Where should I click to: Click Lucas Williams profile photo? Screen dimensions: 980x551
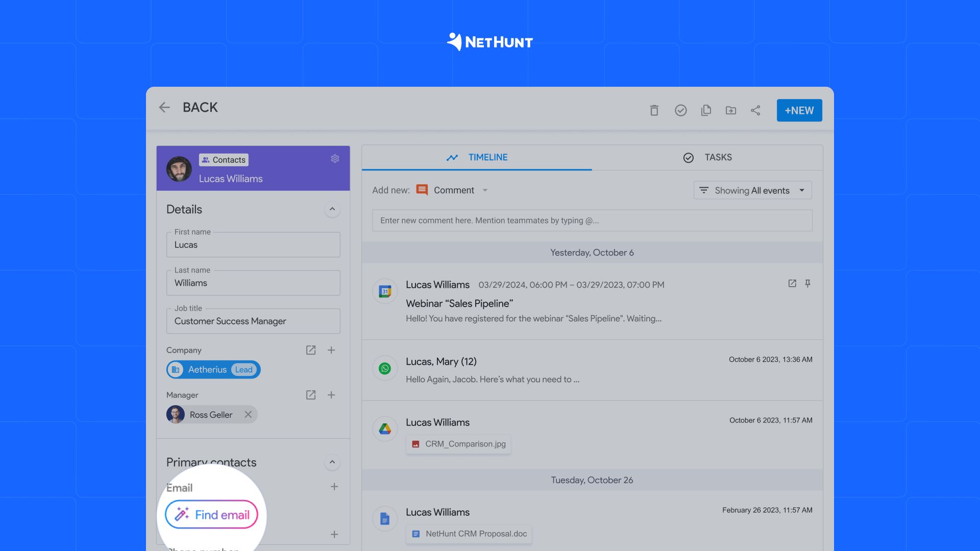coord(179,169)
